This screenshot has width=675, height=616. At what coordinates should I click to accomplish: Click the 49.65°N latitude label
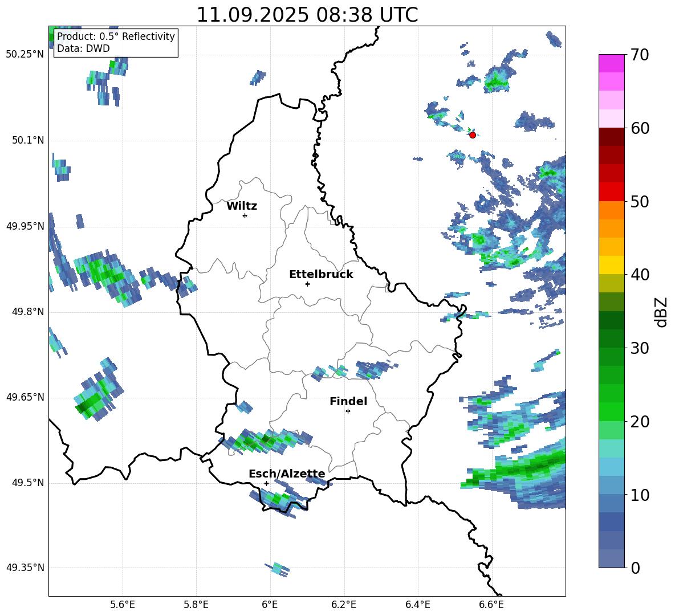pyautogui.click(x=25, y=397)
